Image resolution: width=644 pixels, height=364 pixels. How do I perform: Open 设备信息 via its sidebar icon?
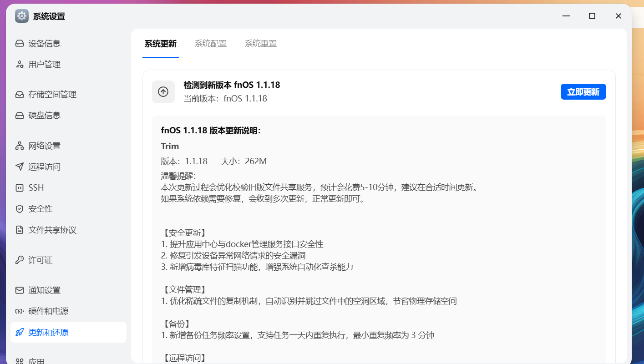point(19,43)
